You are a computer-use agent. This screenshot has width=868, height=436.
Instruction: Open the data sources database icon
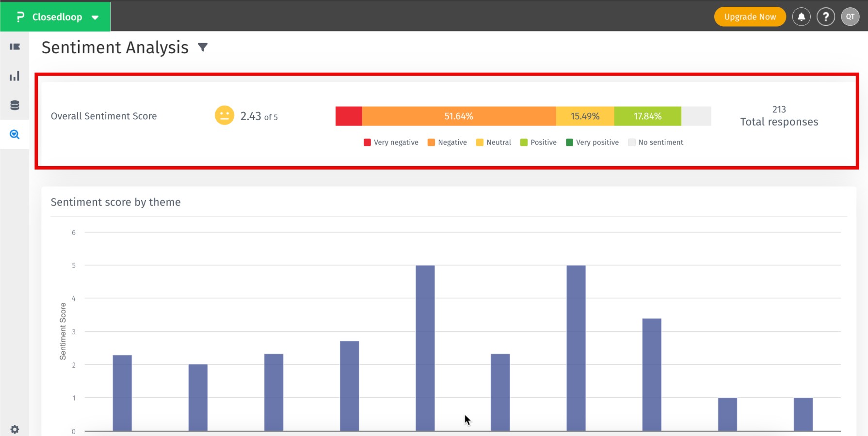(15, 105)
